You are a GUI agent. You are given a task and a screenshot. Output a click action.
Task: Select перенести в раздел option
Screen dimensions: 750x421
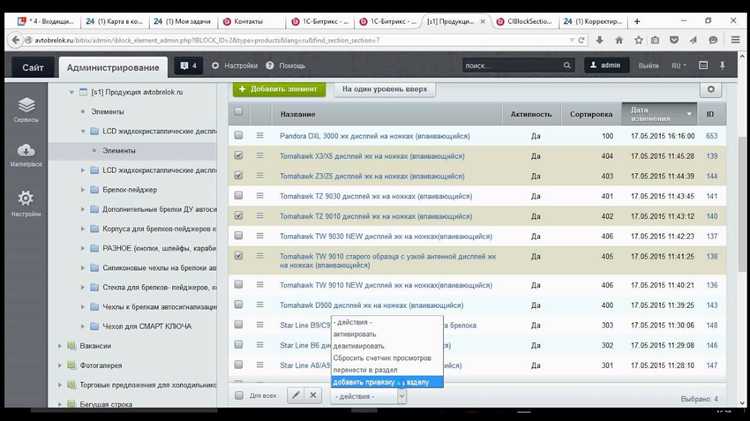387,370
